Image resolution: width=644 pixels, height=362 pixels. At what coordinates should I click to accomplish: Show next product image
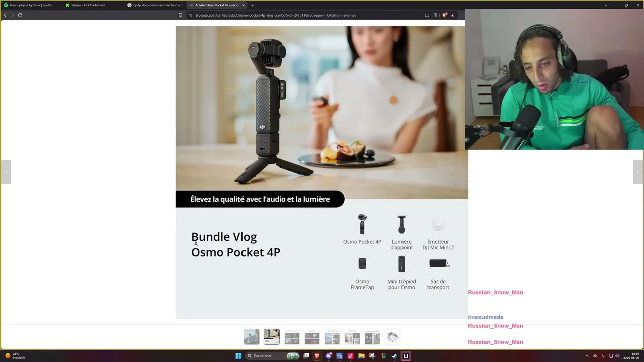coord(638,172)
